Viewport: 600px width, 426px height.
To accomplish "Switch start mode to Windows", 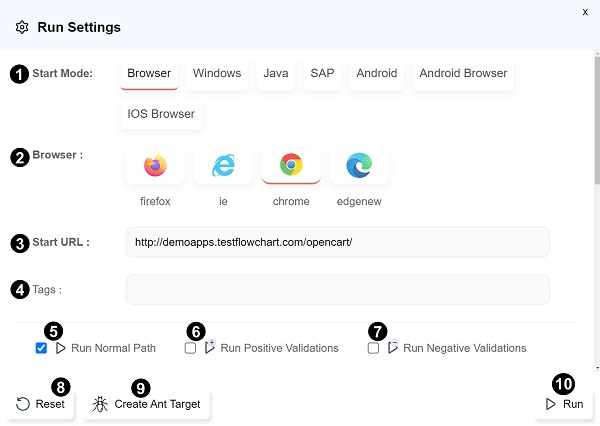I will 217,74.
